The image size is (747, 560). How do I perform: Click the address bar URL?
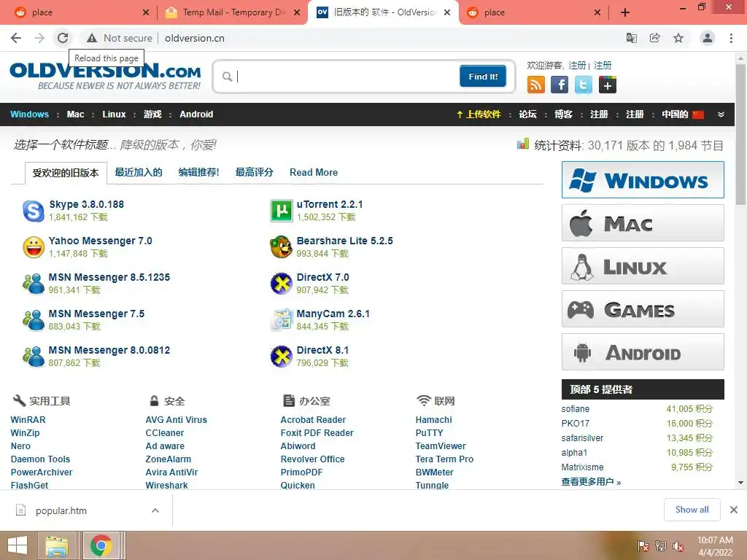tap(194, 38)
